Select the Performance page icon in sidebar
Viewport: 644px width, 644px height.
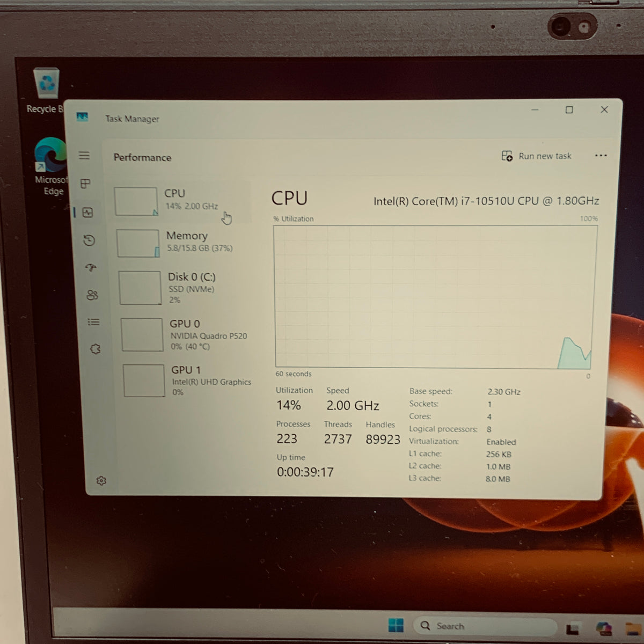click(87, 213)
